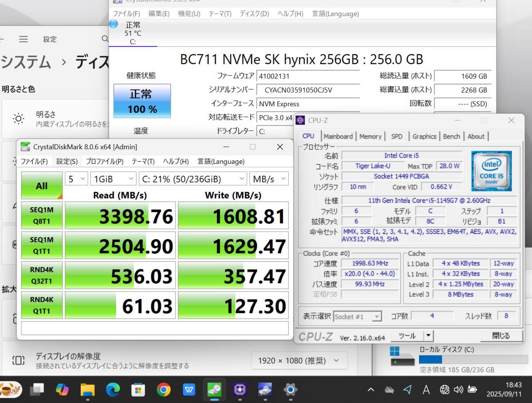Switch to the CPU-Z taskbar icon

(x=240, y=390)
